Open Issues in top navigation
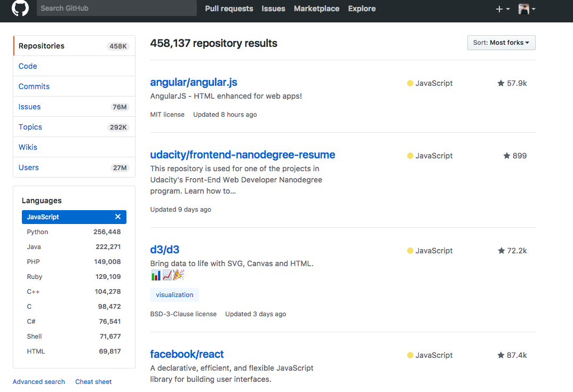This screenshot has width=573, height=392. pos(273,9)
